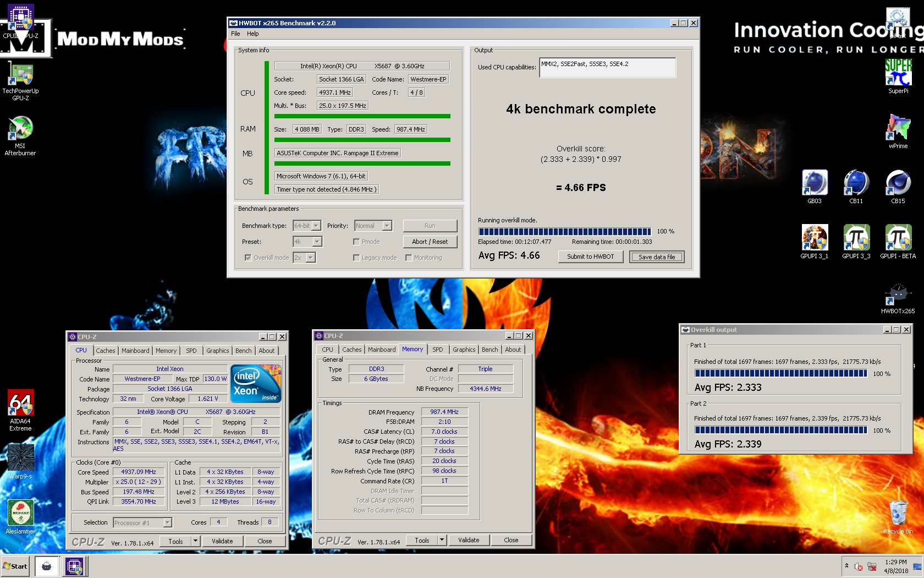Screen dimensions: 924x578
Task: Open CB11 Cinebench shortcut
Action: tap(856, 186)
